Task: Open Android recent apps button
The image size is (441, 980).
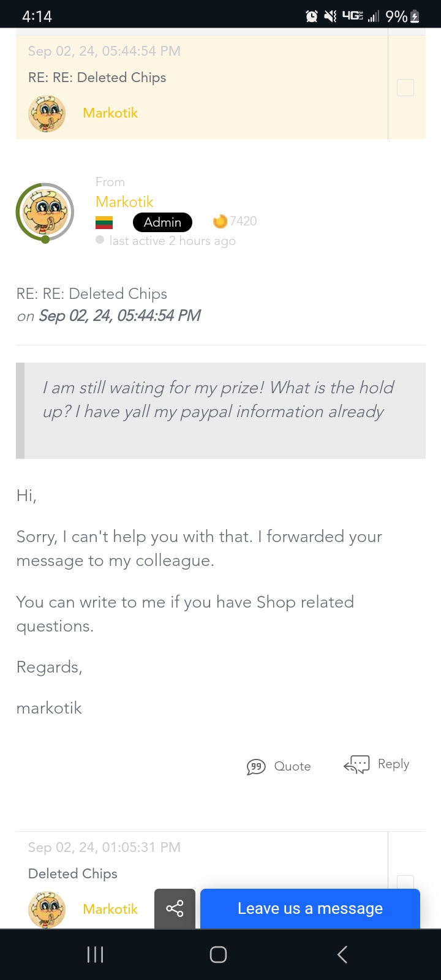Action: 95,954
